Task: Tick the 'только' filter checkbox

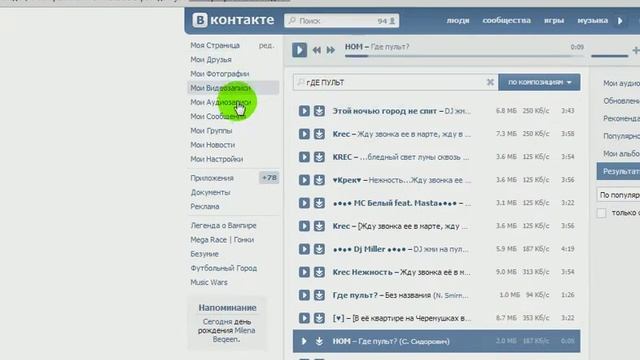Action: (x=601, y=213)
